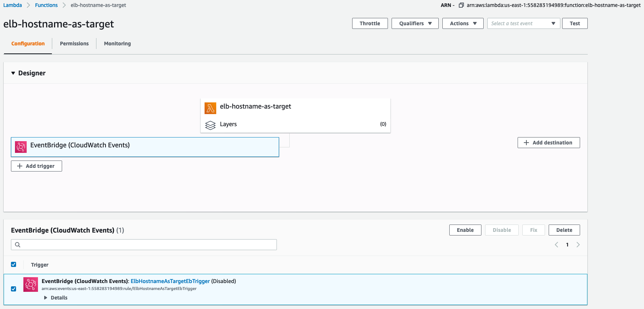Image resolution: width=644 pixels, height=309 pixels.
Task: Click the Disable trigger button
Action: (502, 230)
